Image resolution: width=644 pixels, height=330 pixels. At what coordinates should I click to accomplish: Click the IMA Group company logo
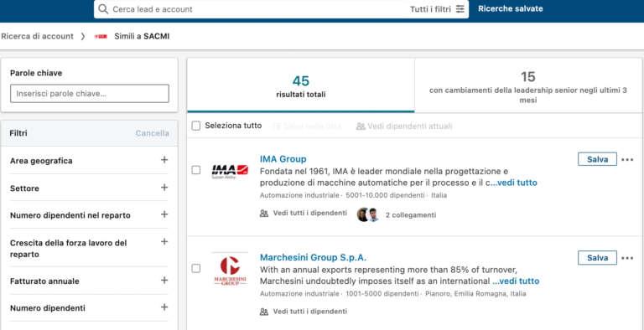click(x=230, y=171)
